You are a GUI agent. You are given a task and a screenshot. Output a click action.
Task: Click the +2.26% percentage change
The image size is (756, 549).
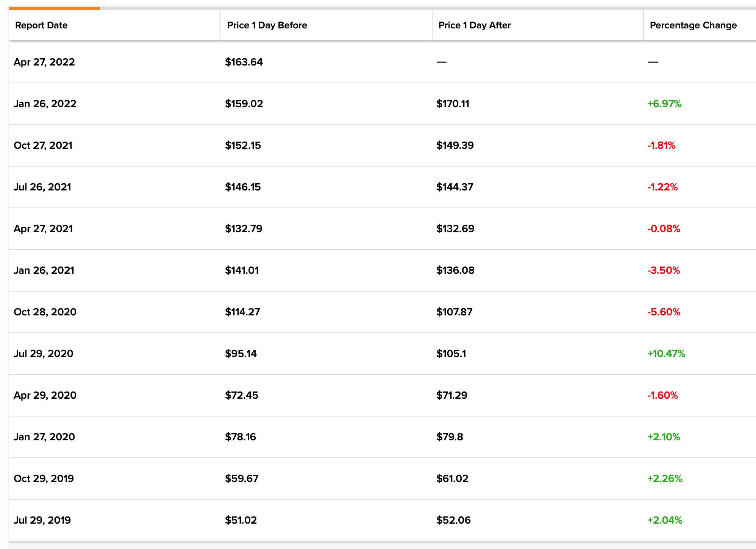665,479
